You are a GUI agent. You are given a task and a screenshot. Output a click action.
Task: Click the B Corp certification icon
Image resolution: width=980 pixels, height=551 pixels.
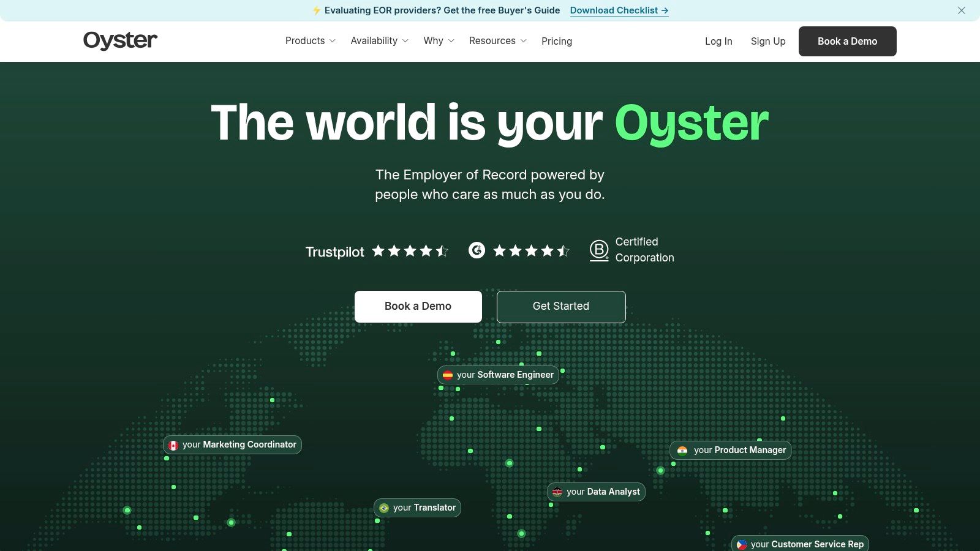click(x=599, y=250)
